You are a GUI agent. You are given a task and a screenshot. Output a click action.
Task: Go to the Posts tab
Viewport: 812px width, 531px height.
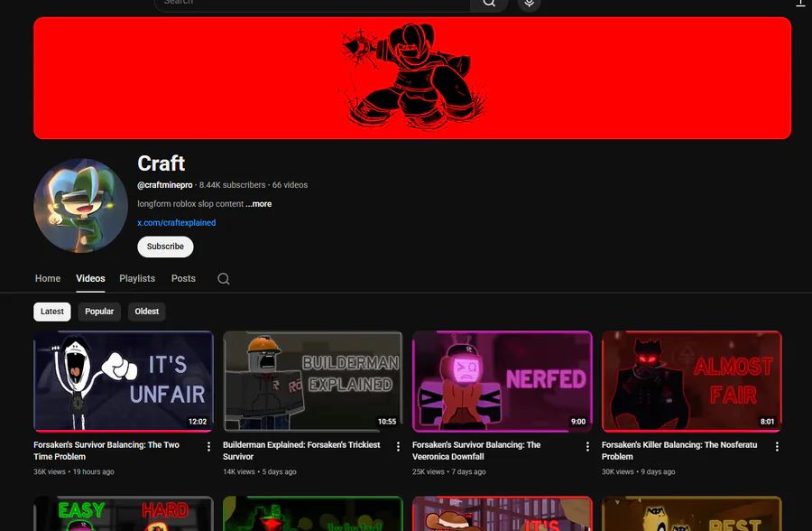(x=183, y=278)
